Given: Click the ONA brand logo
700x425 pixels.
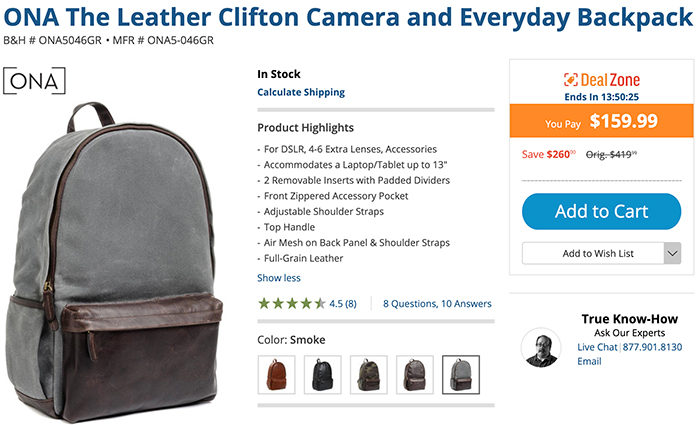Looking at the screenshot, I should pyautogui.click(x=34, y=81).
